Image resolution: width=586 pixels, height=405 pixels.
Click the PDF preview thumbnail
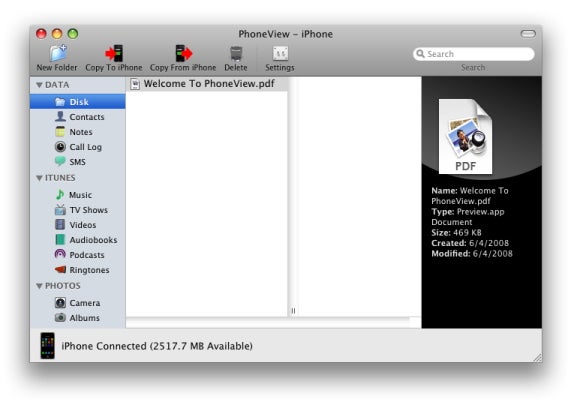(465, 136)
